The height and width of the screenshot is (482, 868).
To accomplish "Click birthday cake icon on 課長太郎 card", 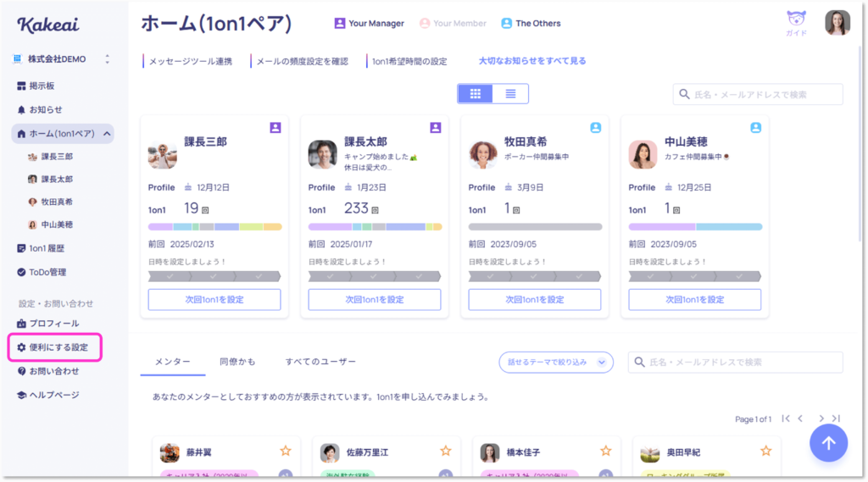I will click(x=348, y=187).
